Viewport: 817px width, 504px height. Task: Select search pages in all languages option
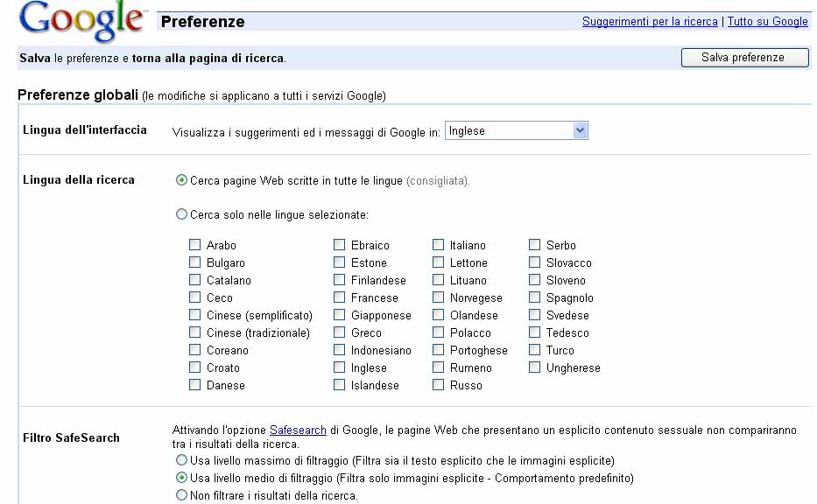tap(182, 180)
